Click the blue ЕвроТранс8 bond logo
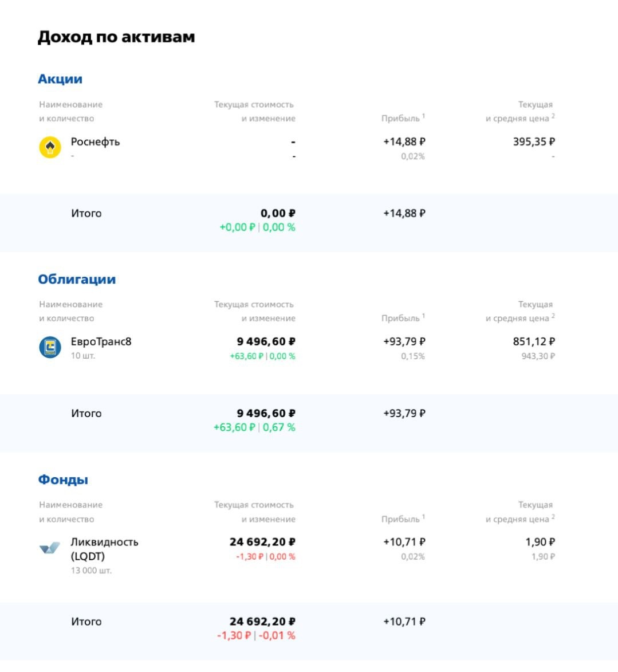618x672 pixels. [50, 347]
